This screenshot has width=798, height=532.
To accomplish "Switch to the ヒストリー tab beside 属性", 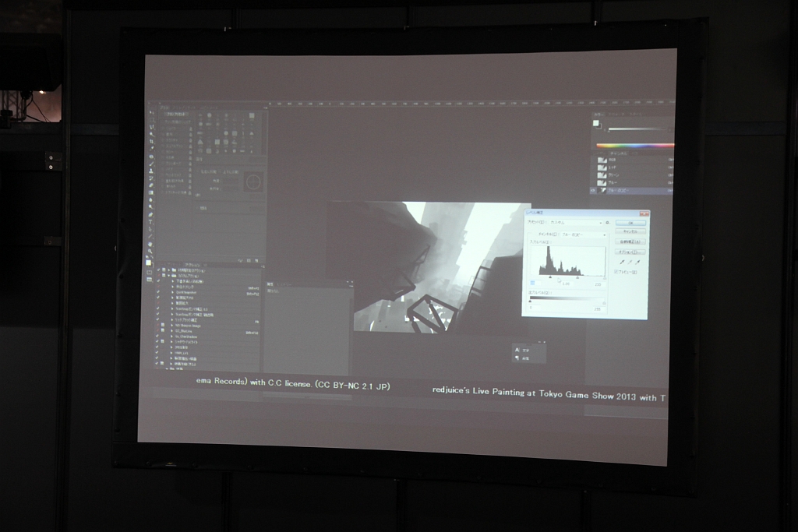I will 284,285.
